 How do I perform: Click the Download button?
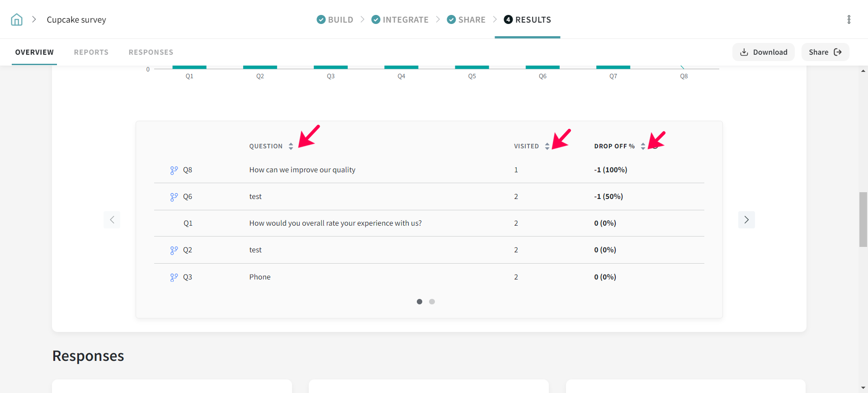pyautogui.click(x=763, y=52)
